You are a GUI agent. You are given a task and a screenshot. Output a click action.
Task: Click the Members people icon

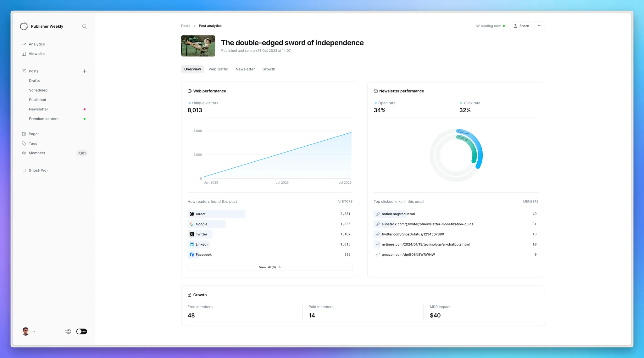click(24, 153)
